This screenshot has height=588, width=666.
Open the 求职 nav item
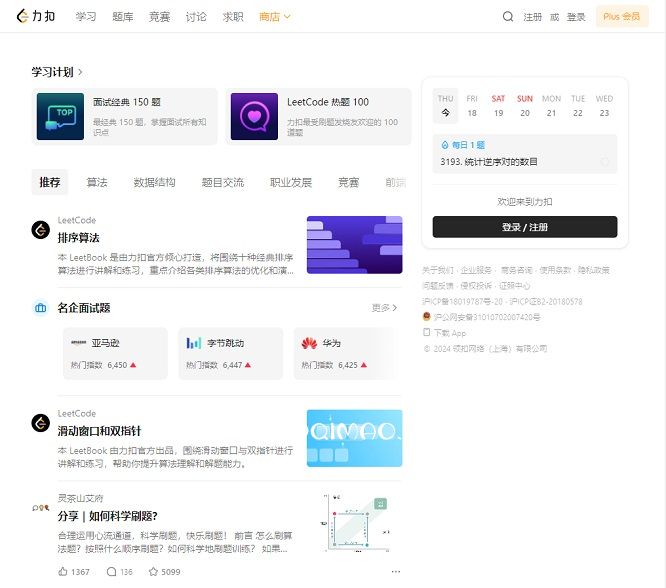pyautogui.click(x=233, y=17)
